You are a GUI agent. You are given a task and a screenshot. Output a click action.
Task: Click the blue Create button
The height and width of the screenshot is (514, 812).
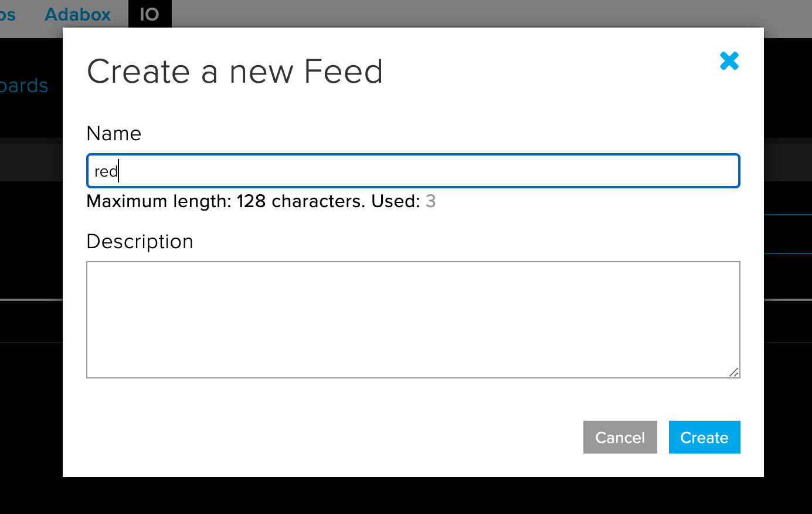704,437
